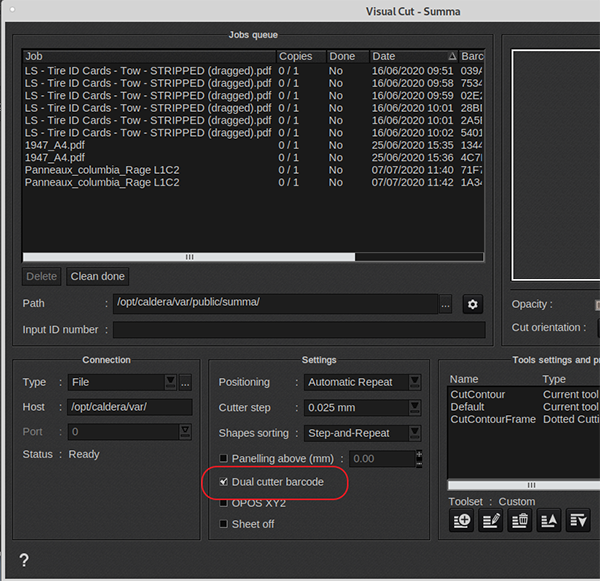
Task: Click the help question mark icon
Action: [24, 561]
